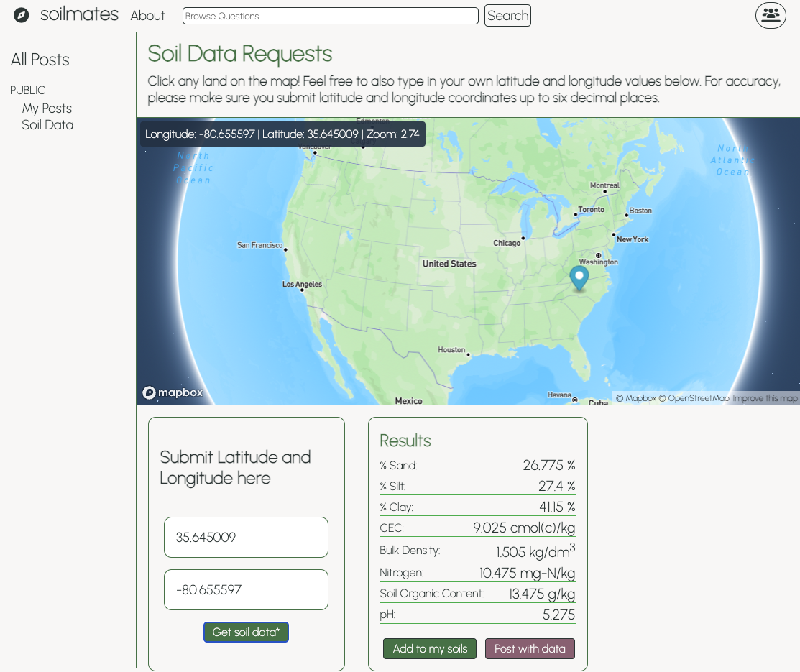Click Los Angeles on the map
Image resolution: width=800 pixels, height=672 pixels.
[302, 285]
